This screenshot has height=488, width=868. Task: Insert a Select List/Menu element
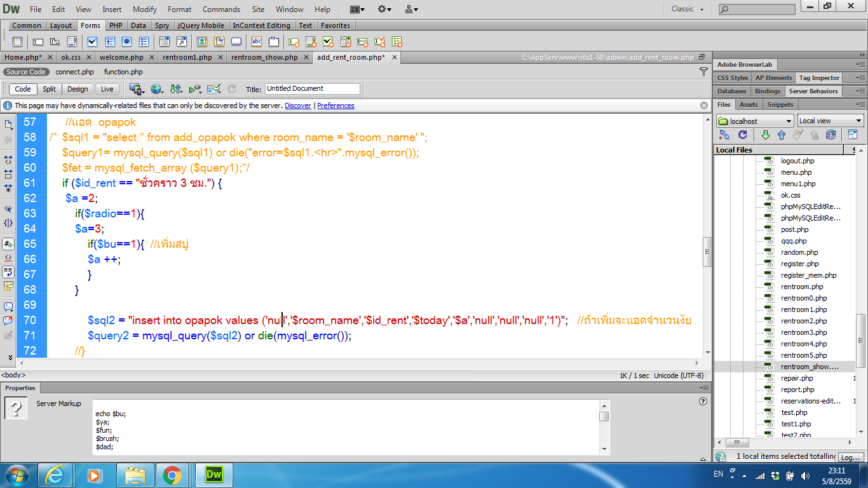tap(164, 42)
